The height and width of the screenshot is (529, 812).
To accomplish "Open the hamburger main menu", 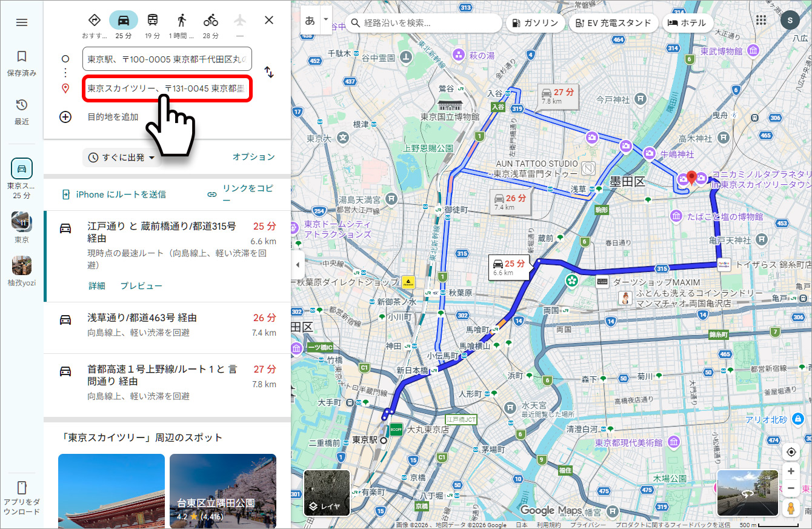I will (22, 22).
